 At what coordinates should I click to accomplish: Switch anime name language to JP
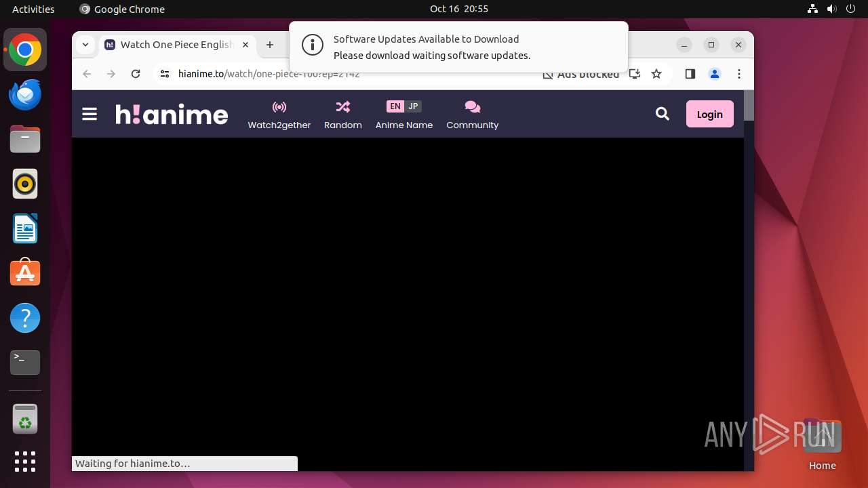point(413,106)
